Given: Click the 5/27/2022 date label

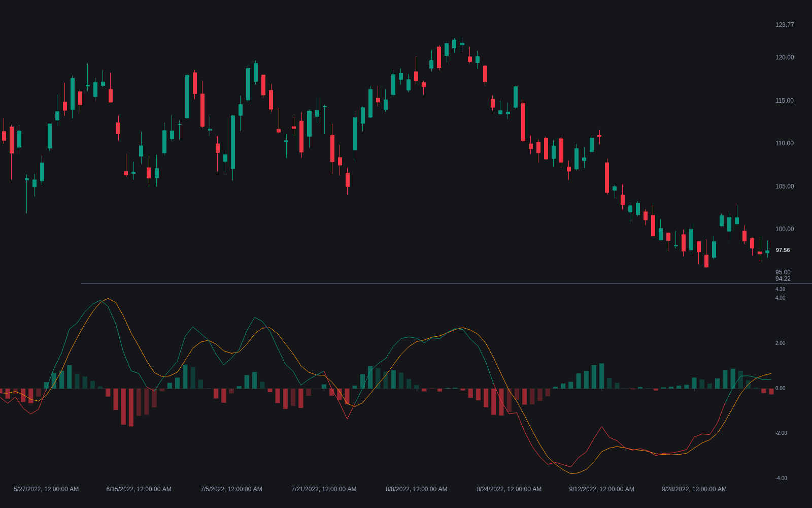Looking at the screenshot, I should [x=46, y=489].
